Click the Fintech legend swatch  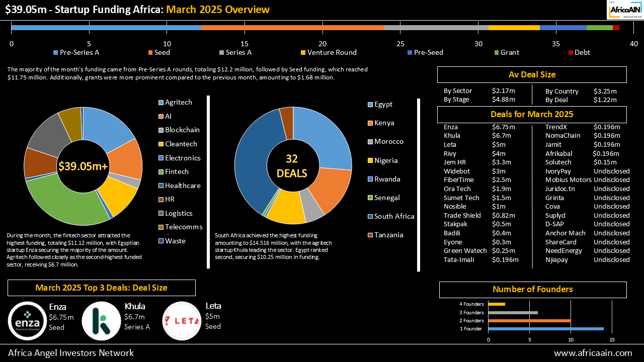point(160,172)
